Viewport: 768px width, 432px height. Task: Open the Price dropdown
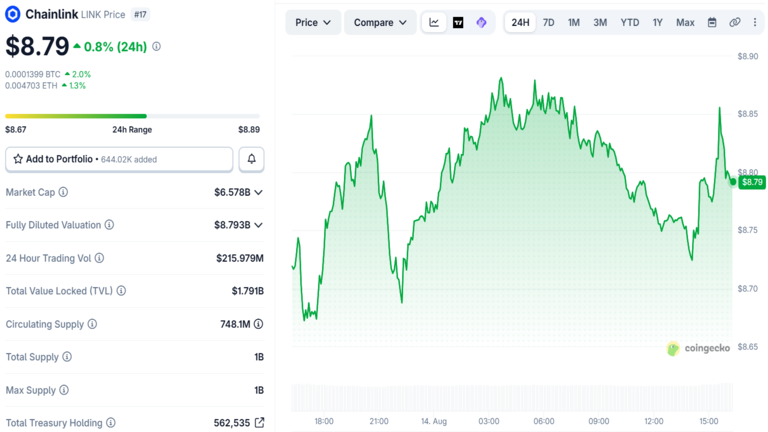313,23
